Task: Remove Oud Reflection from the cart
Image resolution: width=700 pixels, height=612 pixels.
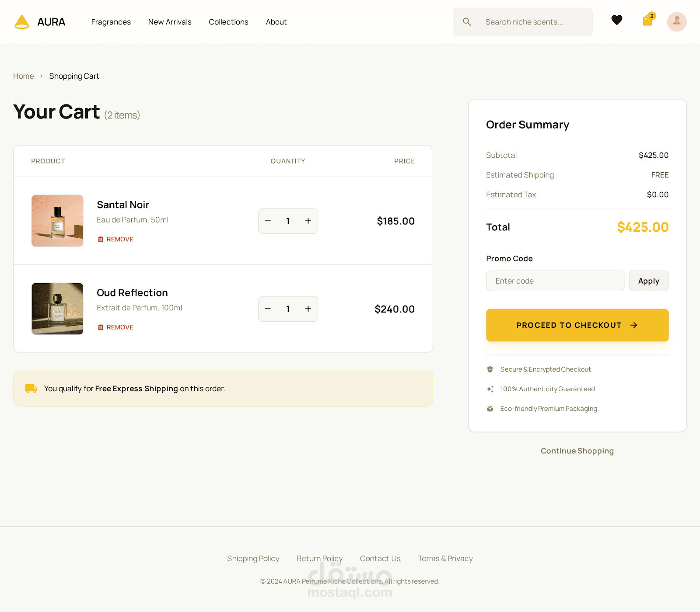Action: [x=115, y=327]
